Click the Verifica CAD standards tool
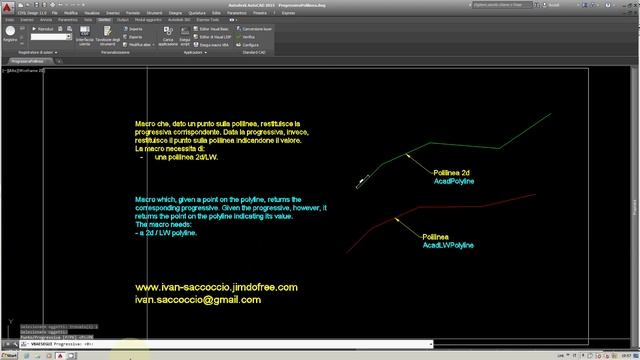The width and height of the screenshot is (640, 360). (x=245, y=37)
